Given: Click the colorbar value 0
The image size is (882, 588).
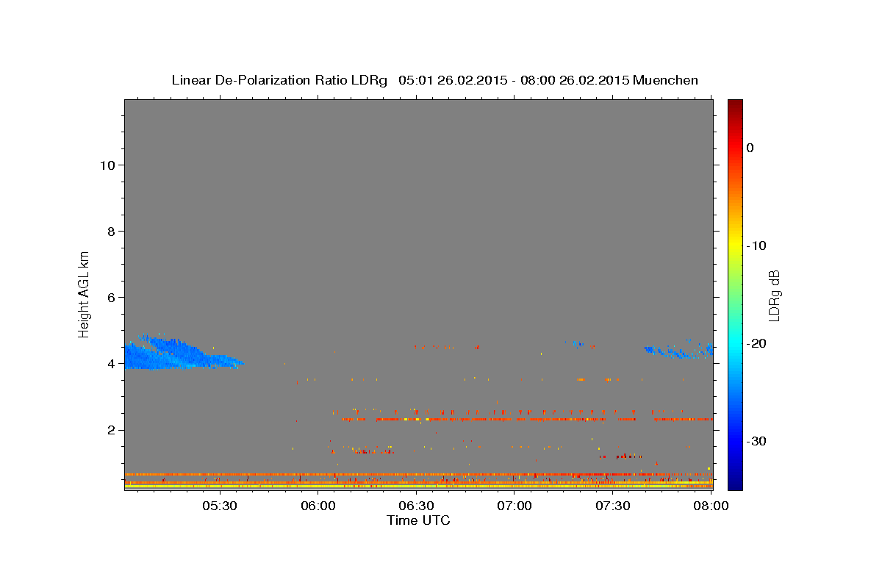Looking at the screenshot, I should coord(750,148).
